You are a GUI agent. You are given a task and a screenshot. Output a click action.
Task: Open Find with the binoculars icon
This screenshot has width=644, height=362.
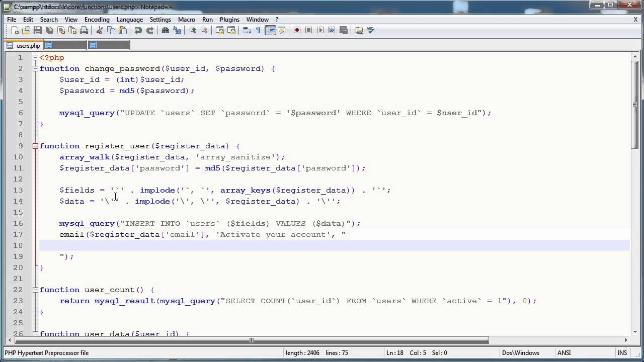click(x=165, y=30)
